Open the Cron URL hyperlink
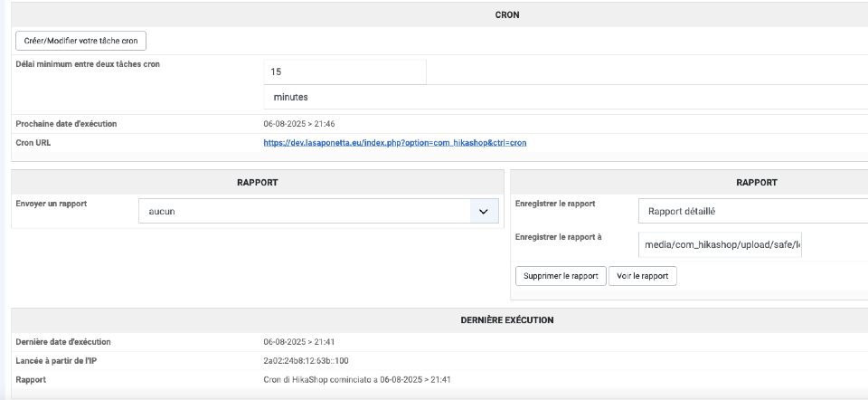 tap(394, 143)
